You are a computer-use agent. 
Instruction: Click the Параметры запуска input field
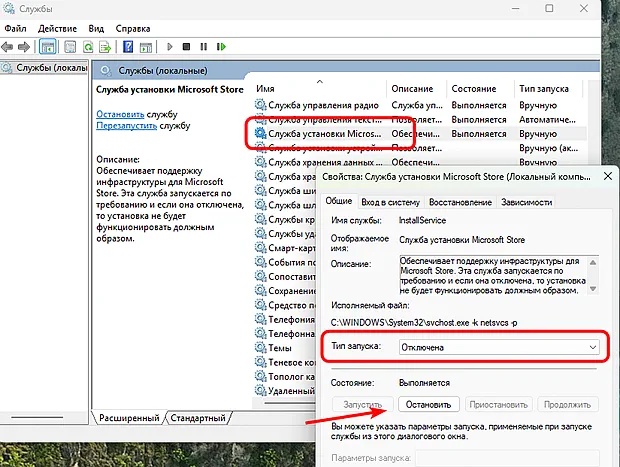(x=507, y=458)
